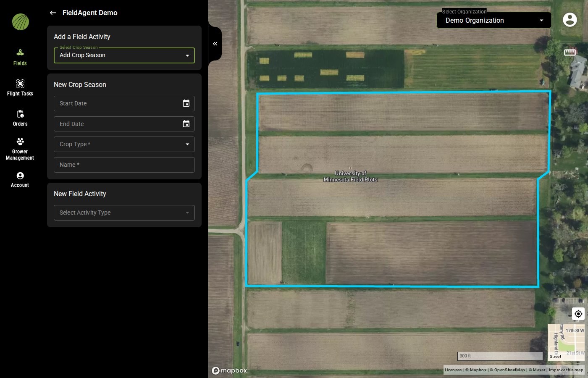Open the © OpenStreetMap attribution link

coord(507,370)
